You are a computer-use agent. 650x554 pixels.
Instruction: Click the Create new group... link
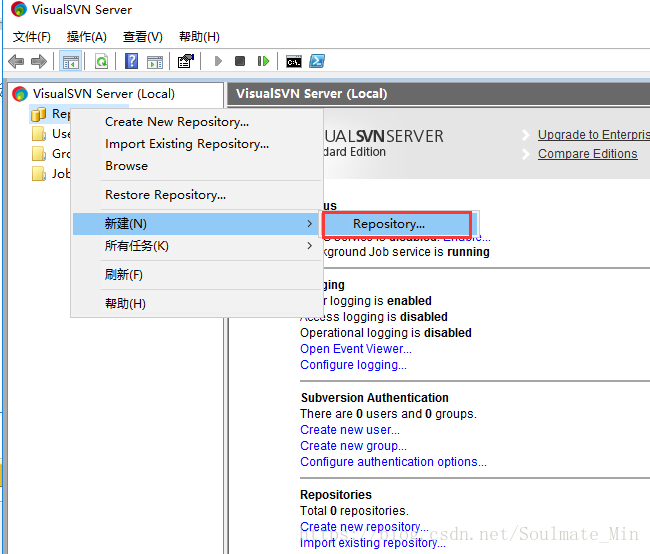click(x=353, y=446)
